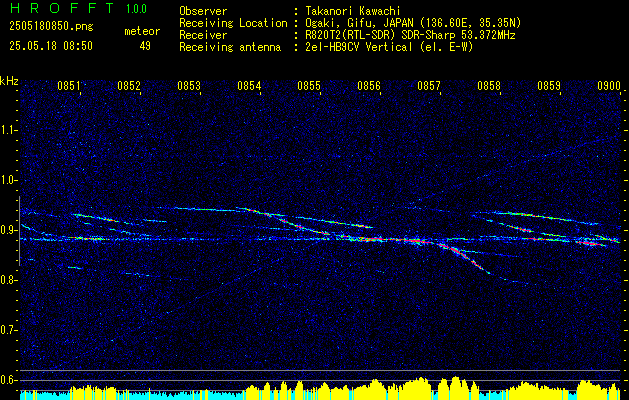Click the 0854 time axis marker

[x=249, y=86]
